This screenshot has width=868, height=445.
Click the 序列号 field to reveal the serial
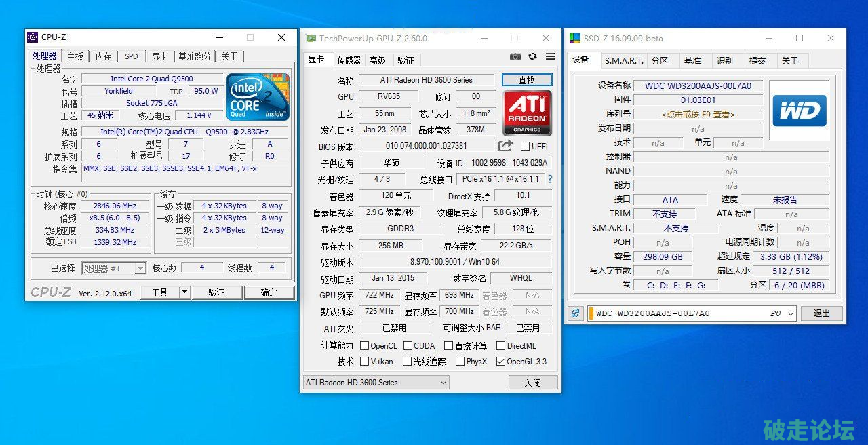[x=698, y=114]
